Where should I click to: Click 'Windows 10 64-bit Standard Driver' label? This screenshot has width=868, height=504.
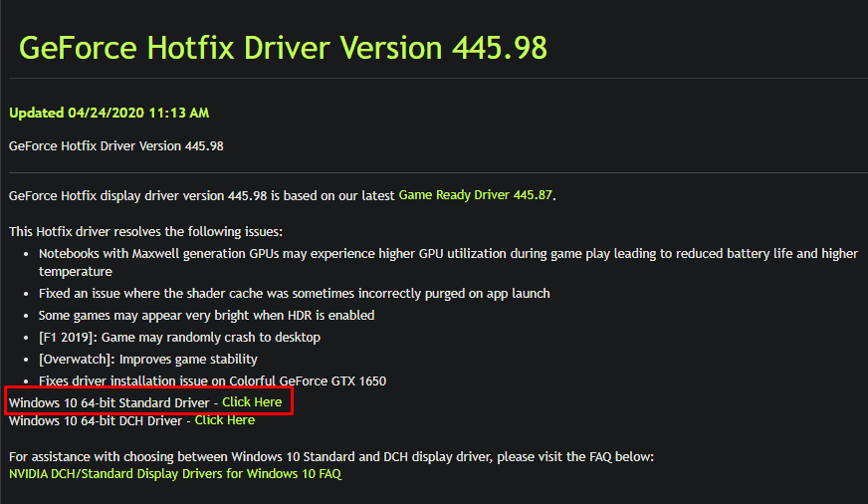pyautogui.click(x=109, y=402)
